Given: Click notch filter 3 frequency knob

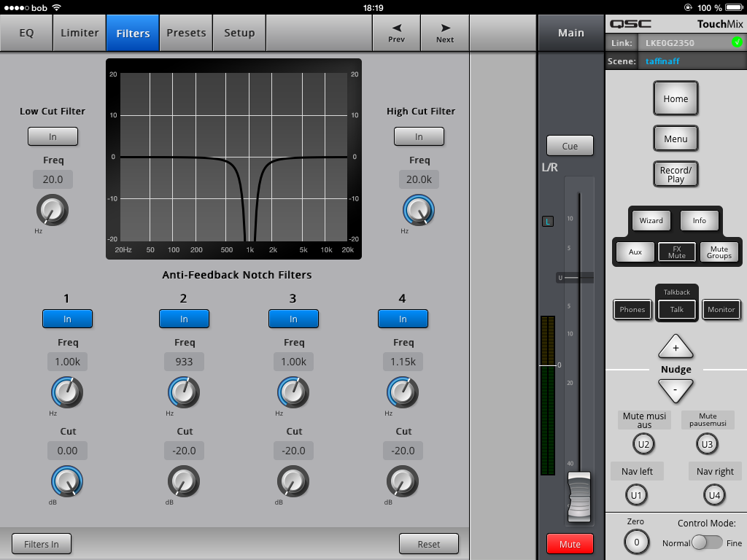Looking at the screenshot, I should coord(293,392).
